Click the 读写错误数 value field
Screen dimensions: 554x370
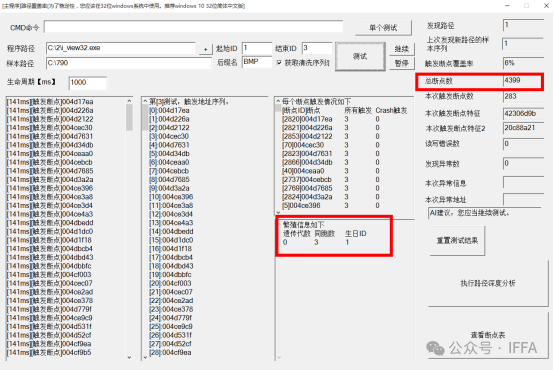[523, 144]
